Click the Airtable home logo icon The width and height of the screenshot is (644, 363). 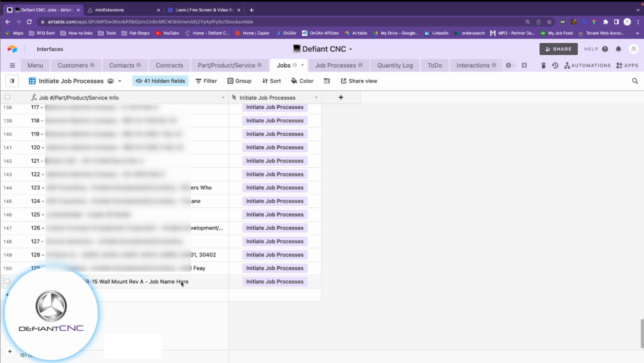pos(12,49)
